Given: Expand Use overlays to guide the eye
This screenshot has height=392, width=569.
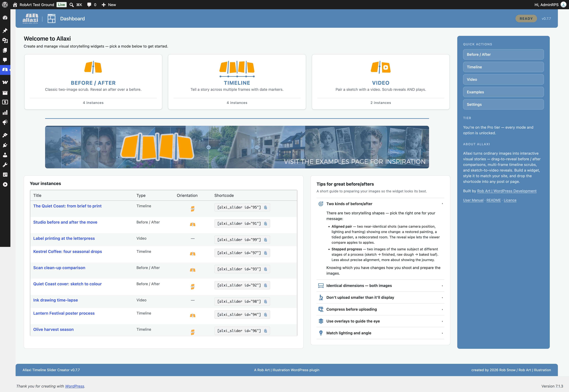Looking at the screenshot, I should click(380, 321).
